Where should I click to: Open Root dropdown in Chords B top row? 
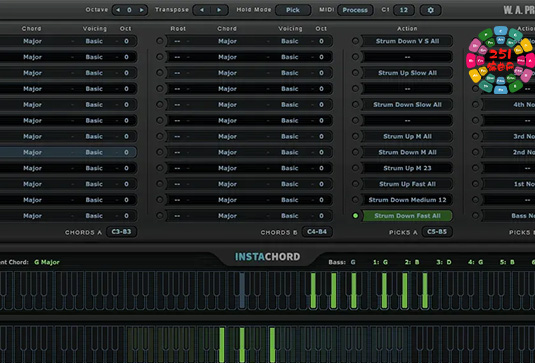[x=177, y=41]
